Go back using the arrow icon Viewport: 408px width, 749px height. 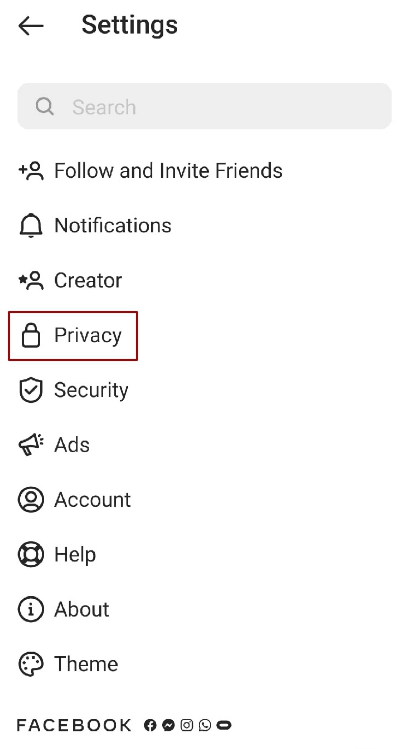pos(31,26)
